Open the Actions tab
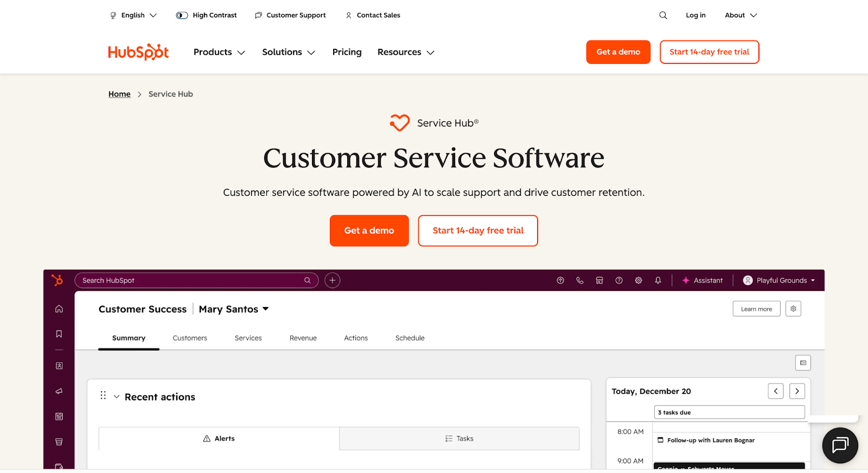868x473 pixels. tap(356, 338)
